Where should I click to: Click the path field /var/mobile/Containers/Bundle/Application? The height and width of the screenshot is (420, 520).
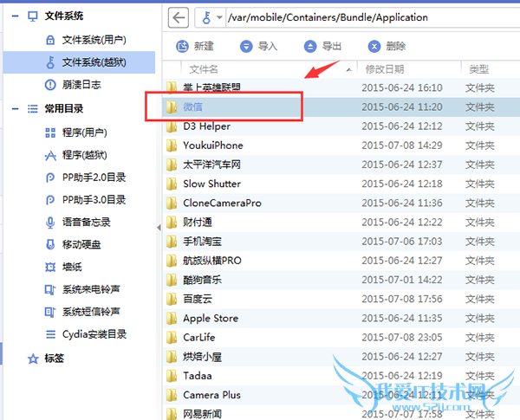coord(373,17)
